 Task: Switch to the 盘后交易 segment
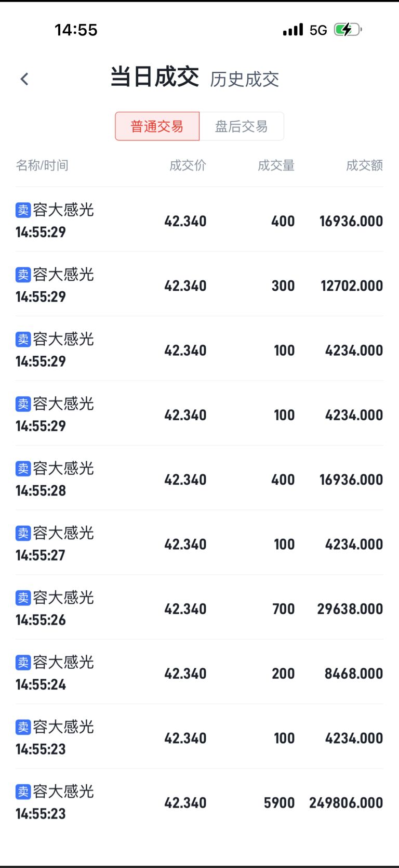pos(241,126)
